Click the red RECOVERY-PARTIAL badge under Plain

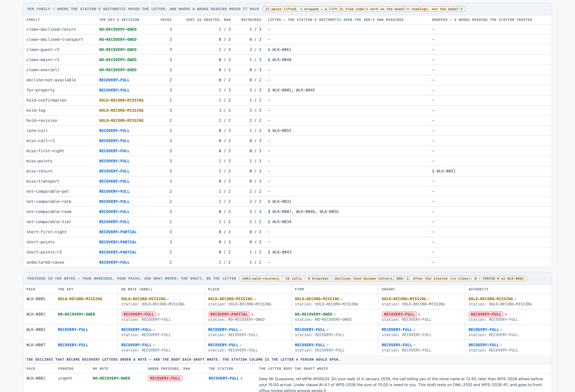(229, 314)
